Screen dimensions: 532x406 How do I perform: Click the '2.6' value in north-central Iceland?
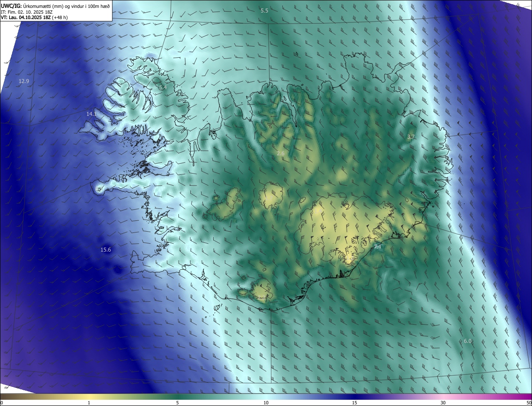[x=281, y=154]
